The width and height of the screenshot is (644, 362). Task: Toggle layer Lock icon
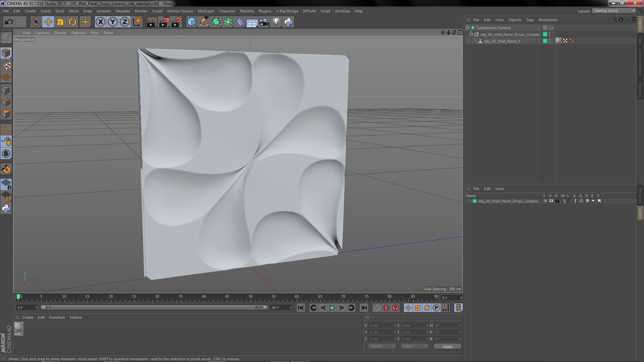(x=569, y=201)
